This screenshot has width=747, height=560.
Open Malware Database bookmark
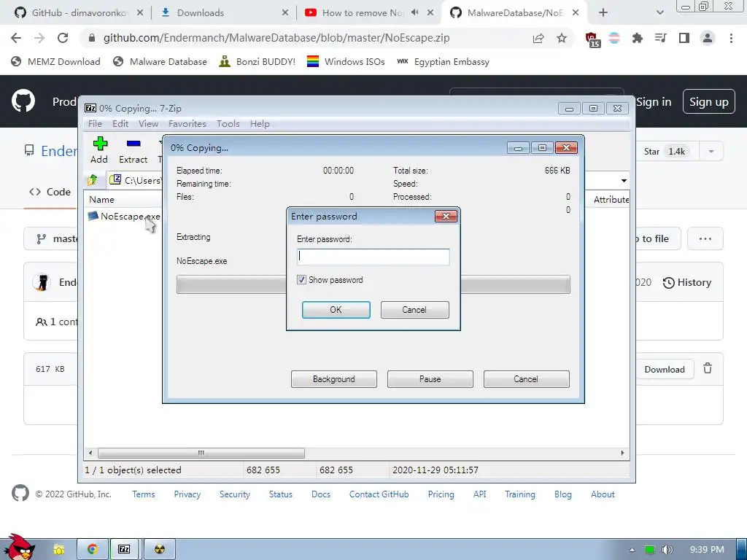(160, 61)
